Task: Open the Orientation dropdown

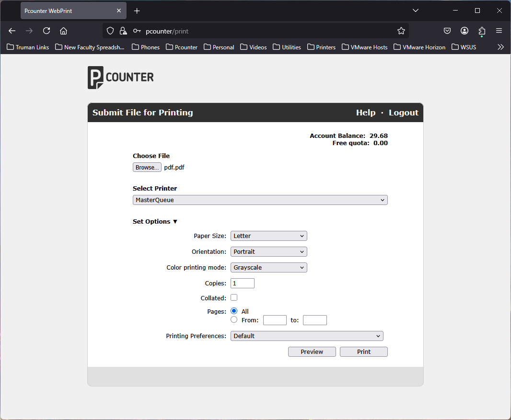Action: [269, 252]
